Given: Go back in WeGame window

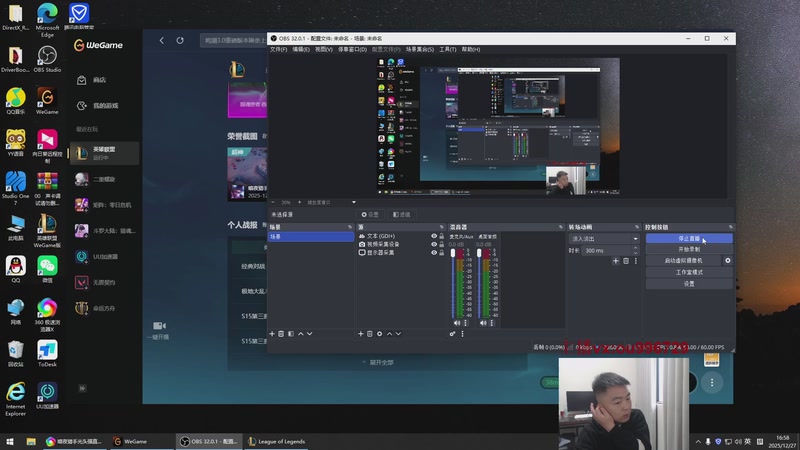Looking at the screenshot, I should (162, 40).
